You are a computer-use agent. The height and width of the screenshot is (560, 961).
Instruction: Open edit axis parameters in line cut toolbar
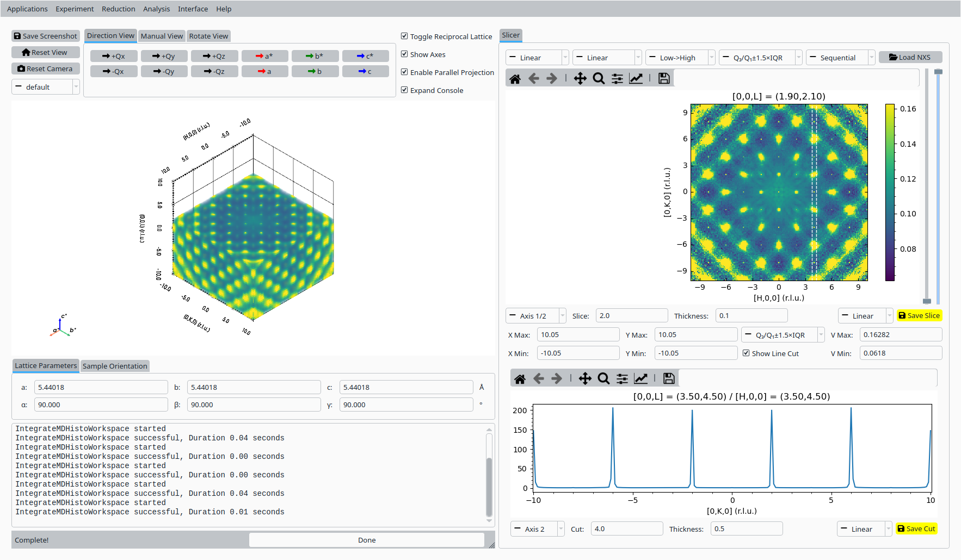(641, 379)
